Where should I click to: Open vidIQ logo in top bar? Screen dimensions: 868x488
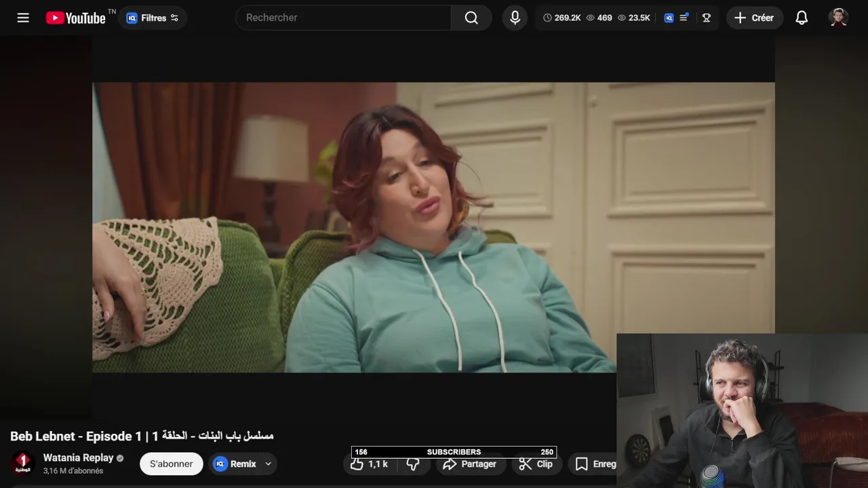pos(669,18)
